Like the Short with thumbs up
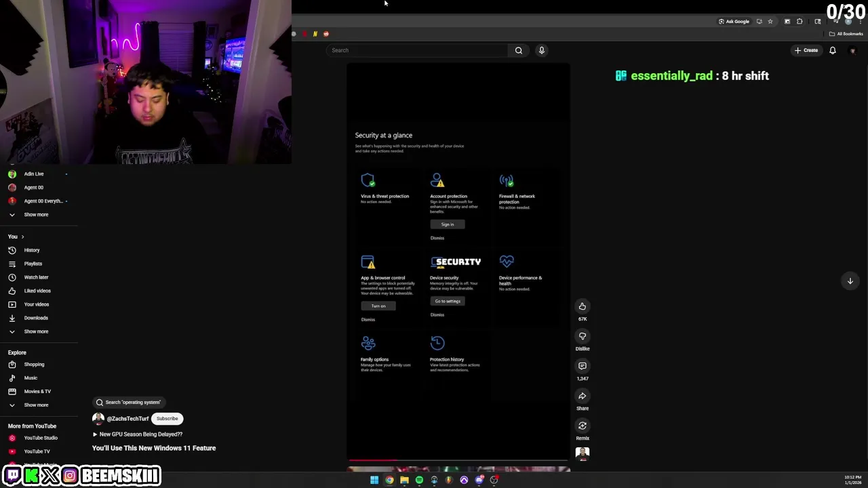Image resolution: width=868 pixels, height=488 pixels. coord(583,306)
